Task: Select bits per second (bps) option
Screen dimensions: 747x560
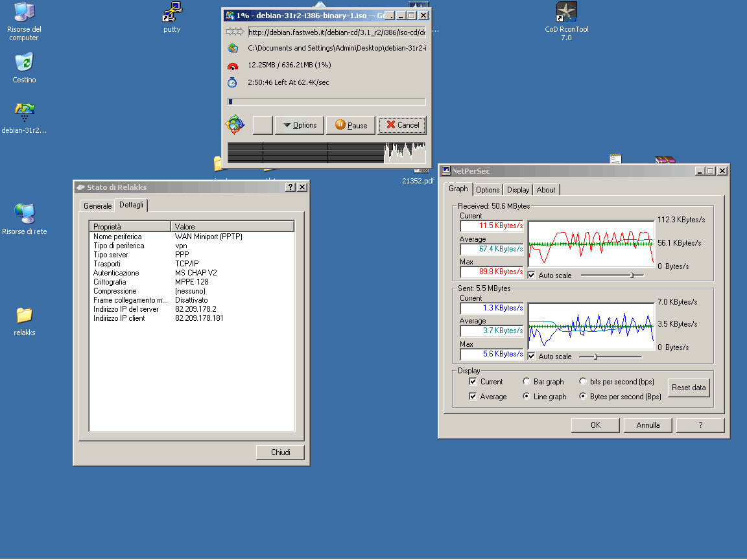Action: tap(583, 382)
